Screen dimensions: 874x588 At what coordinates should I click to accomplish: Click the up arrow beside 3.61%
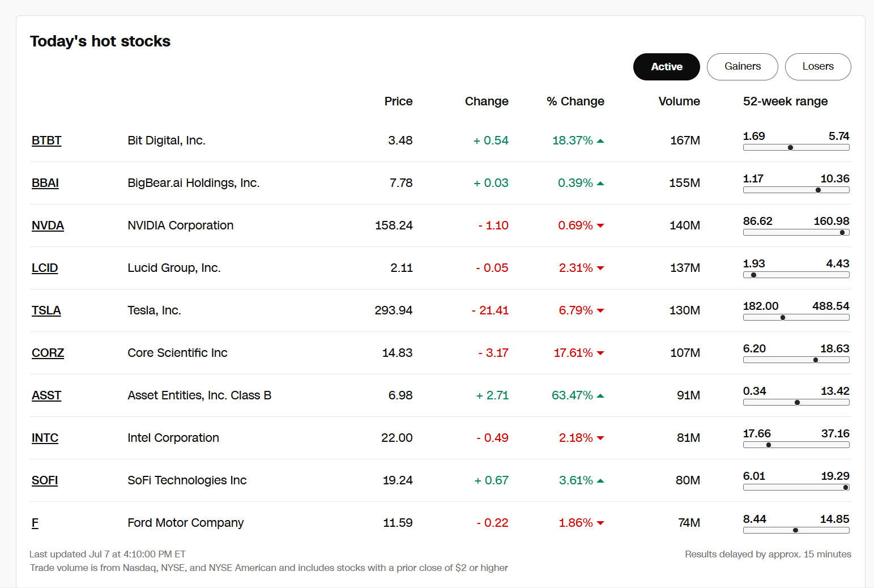point(600,480)
